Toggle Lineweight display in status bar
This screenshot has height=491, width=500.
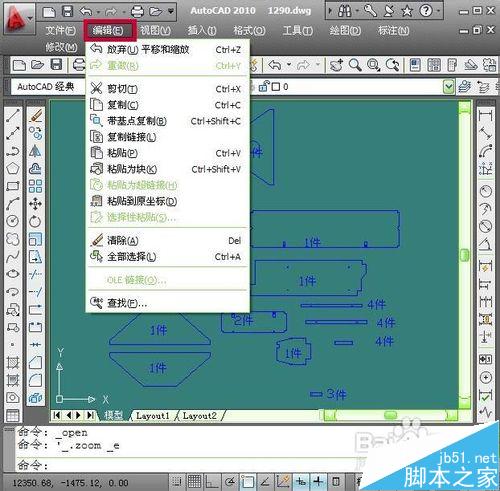coord(318,481)
